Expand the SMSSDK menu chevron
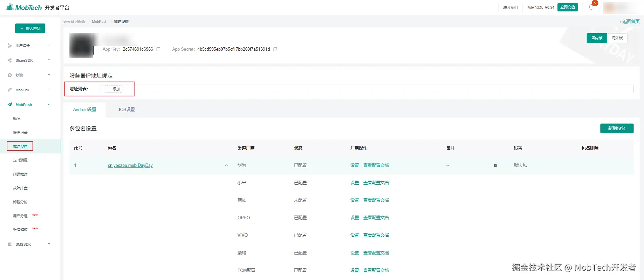The height and width of the screenshot is (280, 644). 49,244
